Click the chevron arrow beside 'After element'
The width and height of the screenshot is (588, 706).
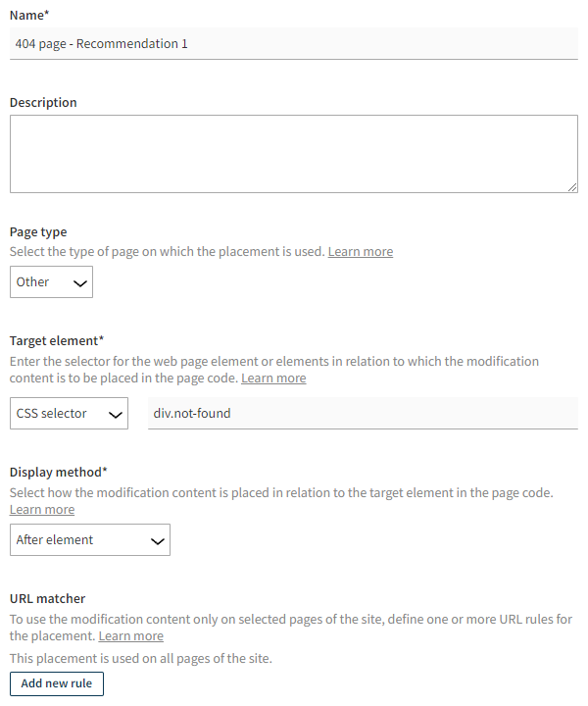(157, 541)
